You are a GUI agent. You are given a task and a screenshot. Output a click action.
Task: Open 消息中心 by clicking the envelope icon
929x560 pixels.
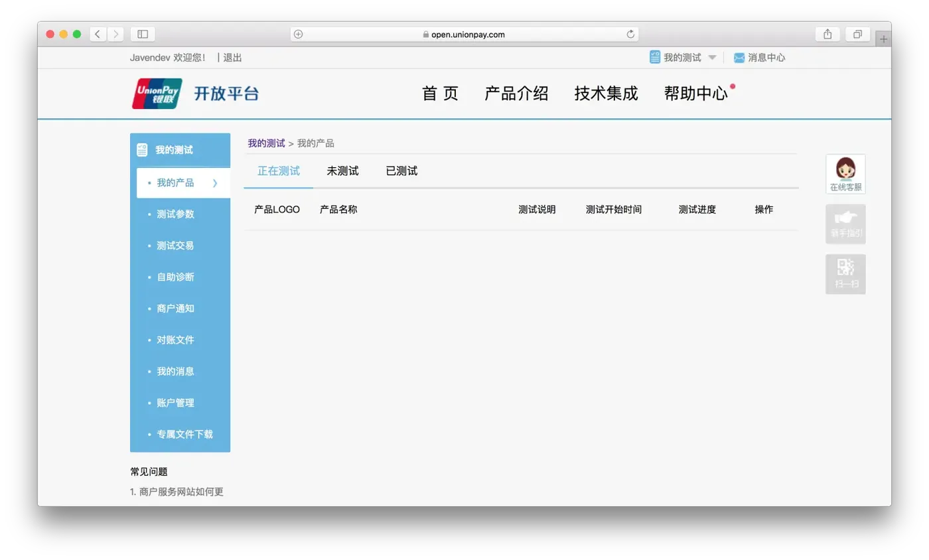coord(739,57)
